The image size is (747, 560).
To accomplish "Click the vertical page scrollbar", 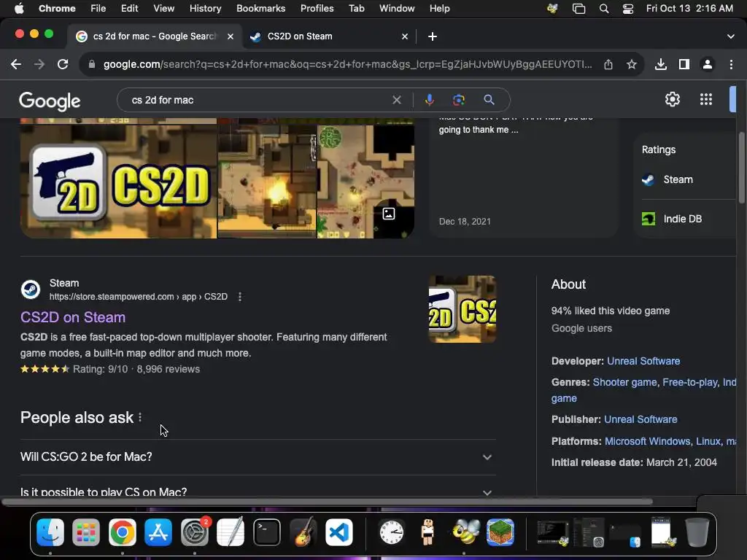I will (x=742, y=167).
